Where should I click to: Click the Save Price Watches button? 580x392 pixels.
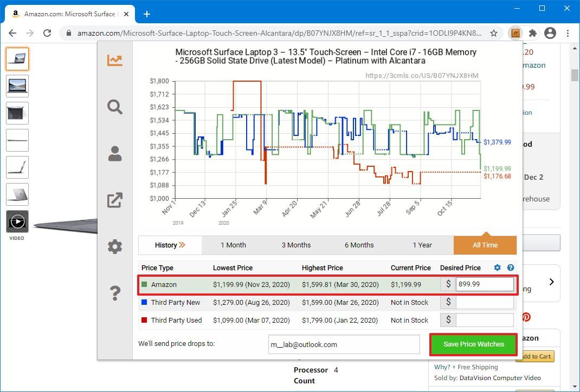pos(473,344)
